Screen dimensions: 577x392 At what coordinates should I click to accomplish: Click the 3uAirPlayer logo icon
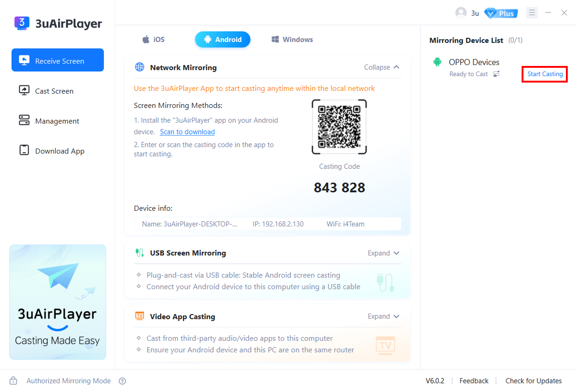point(22,24)
